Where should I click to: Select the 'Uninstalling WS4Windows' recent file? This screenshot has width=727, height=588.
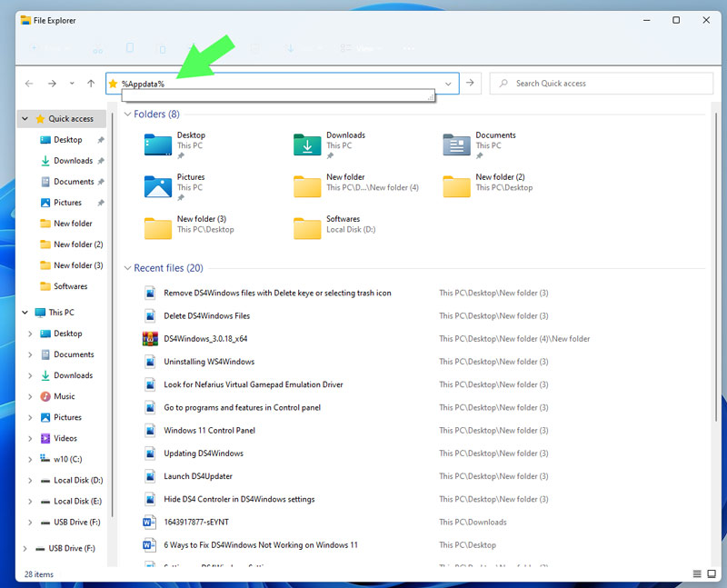click(209, 362)
